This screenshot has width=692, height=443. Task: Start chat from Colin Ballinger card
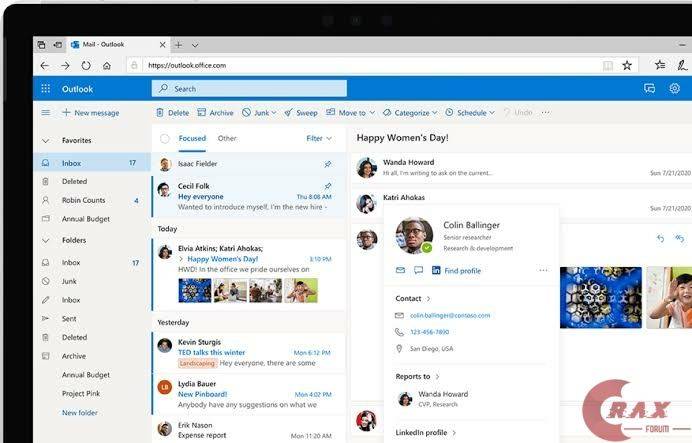pos(418,270)
